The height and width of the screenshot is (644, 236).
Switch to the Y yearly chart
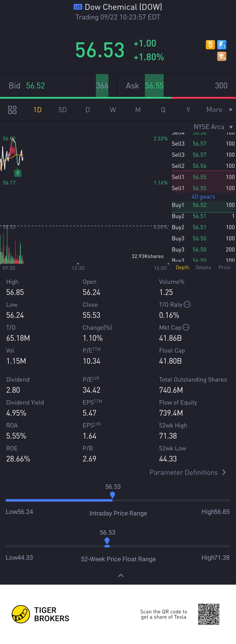pyautogui.click(x=188, y=110)
